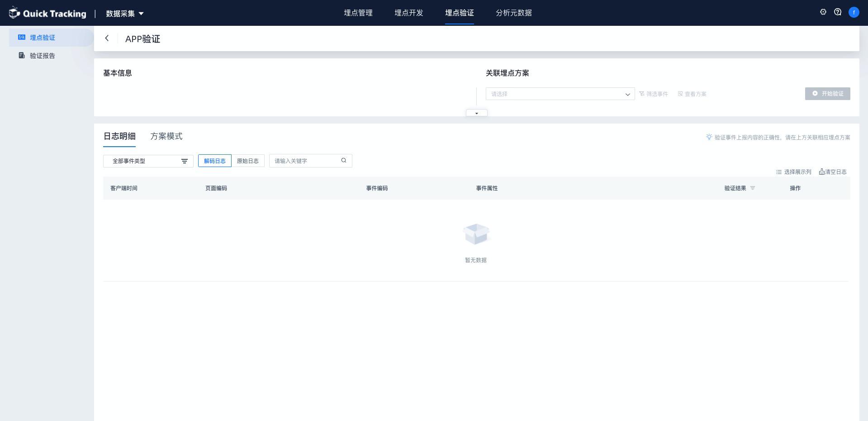
Task: Click the 筛选事件 link
Action: click(654, 94)
